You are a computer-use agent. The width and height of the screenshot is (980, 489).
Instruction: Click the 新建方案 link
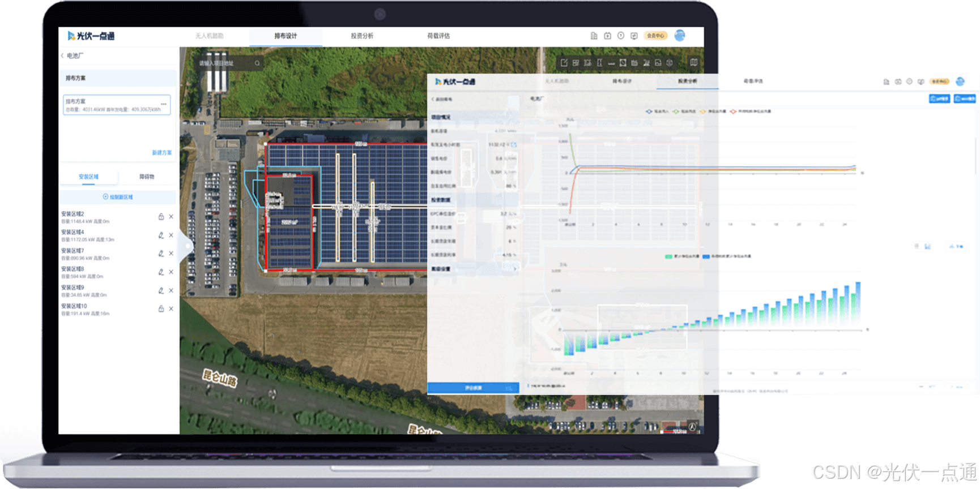pyautogui.click(x=161, y=153)
